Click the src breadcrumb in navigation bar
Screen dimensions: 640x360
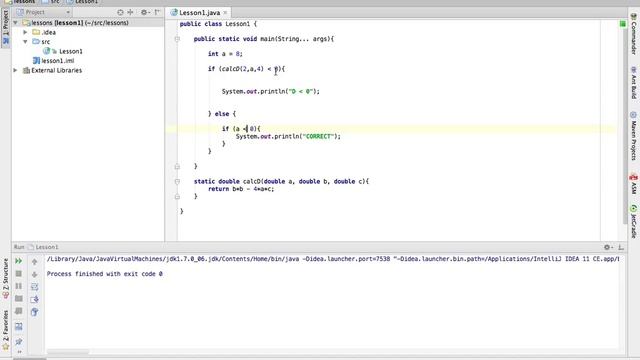pos(51,2)
